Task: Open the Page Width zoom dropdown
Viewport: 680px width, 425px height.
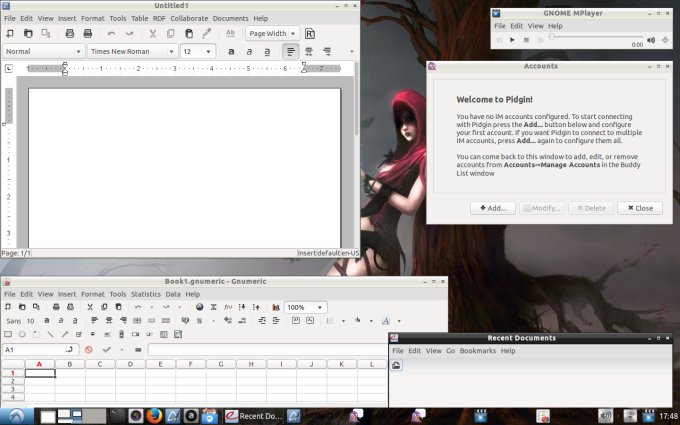Action: click(x=271, y=34)
